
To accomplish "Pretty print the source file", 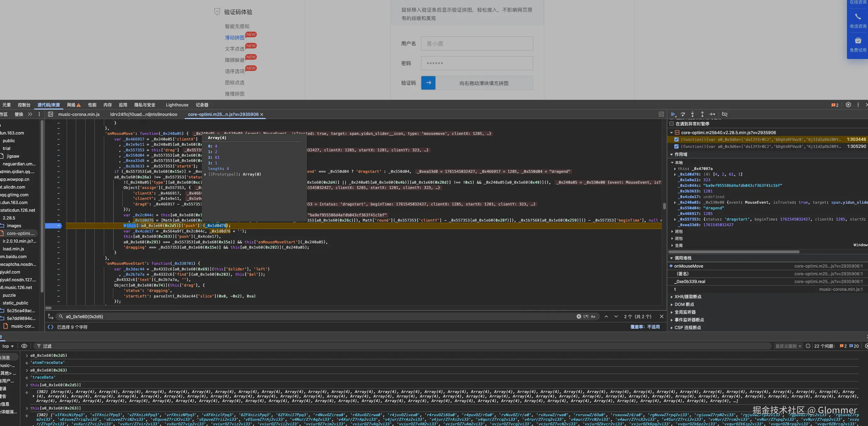I will click(51, 327).
